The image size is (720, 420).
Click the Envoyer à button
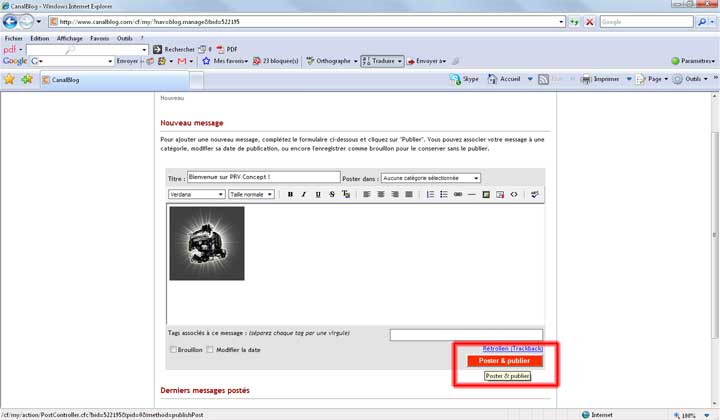coord(427,61)
